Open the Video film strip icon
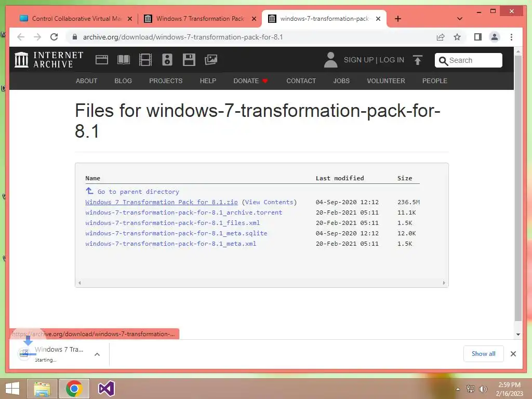The height and width of the screenshot is (399, 532). click(145, 60)
